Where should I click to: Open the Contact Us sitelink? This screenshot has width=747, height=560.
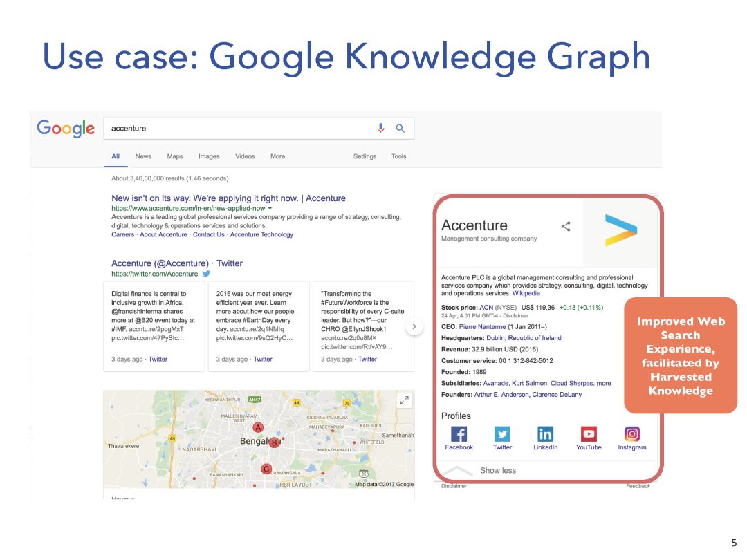point(209,234)
